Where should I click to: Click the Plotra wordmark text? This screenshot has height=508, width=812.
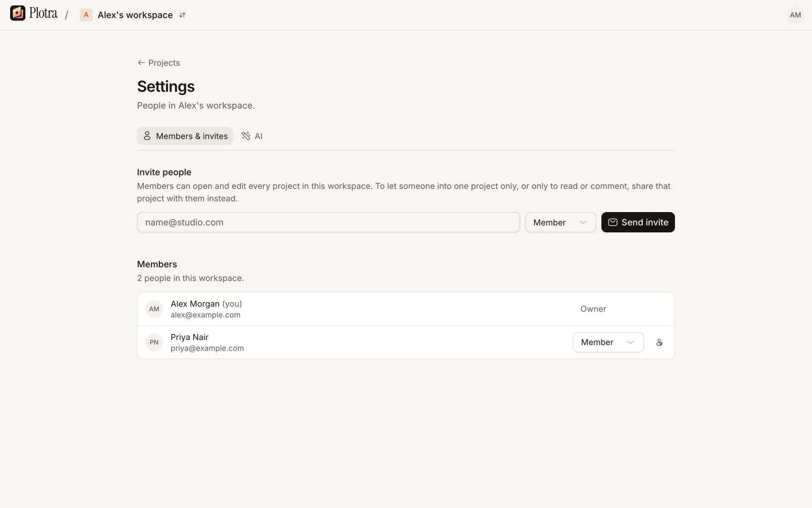[x=43, y=13]
